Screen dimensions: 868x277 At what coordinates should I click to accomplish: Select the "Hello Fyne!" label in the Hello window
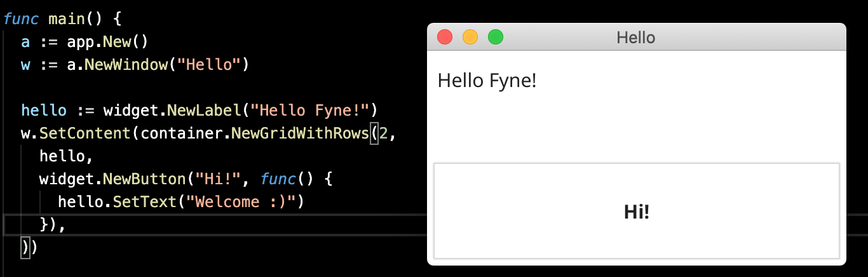pyautogui.click(x=487, y=81)
